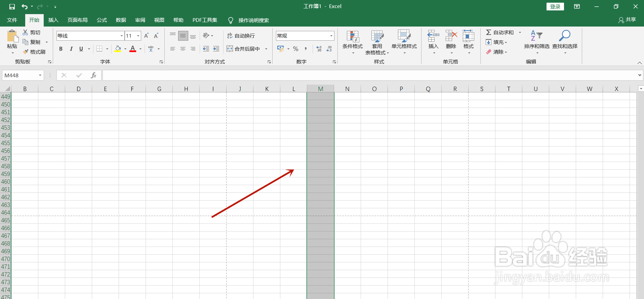Click the decrease indent icon
Viewport: 644px width, 299px height.
[206, 49]
